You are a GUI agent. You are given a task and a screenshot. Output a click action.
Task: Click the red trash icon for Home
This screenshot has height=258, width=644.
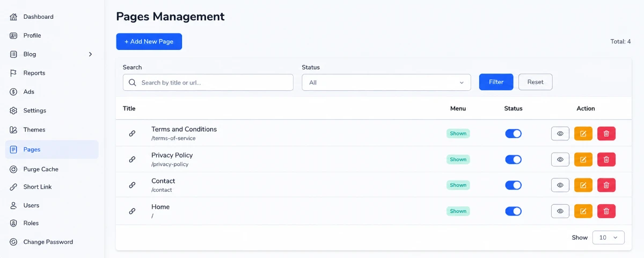pyautogui.click(x=606, y=211)
